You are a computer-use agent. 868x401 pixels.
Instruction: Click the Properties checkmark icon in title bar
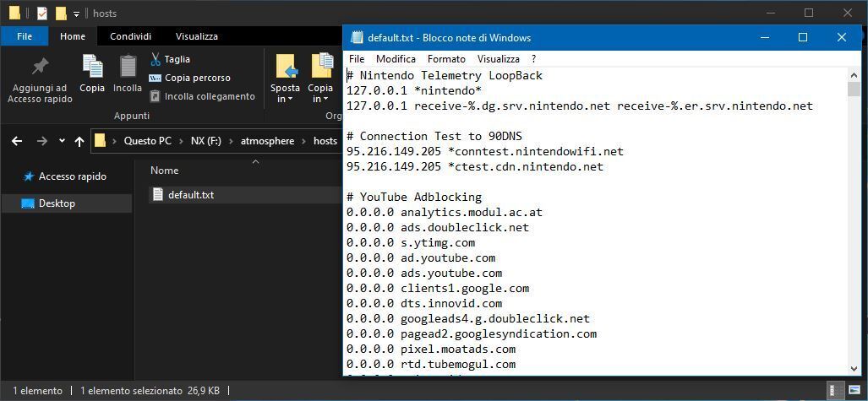[42, 14]
